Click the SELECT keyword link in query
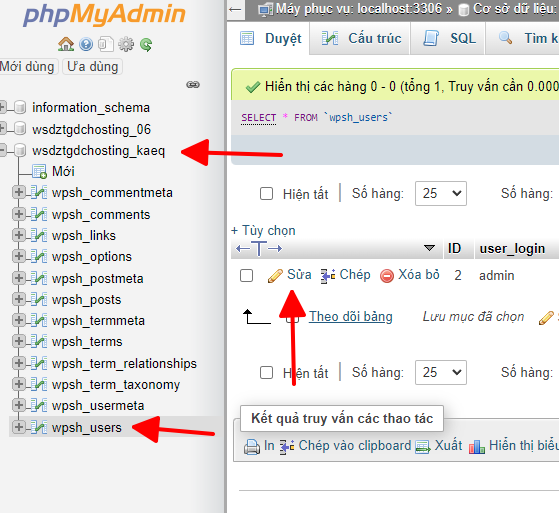This screenshot has width=559, height=513. click(258, 118)
